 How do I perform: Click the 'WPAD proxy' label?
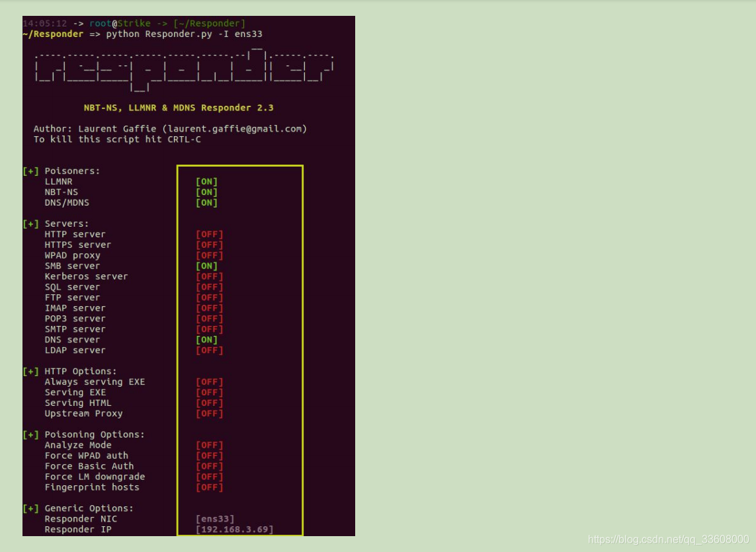coord(72,256)
